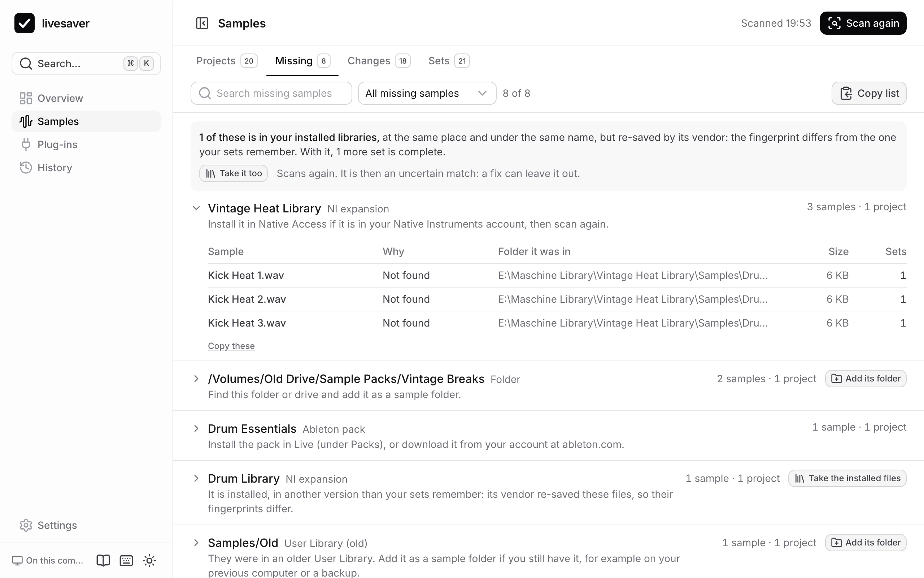Viewport: 924px width, 578px height.
Task: Click the Scanned 19:53 timestamp
Action: click(776, 23)
